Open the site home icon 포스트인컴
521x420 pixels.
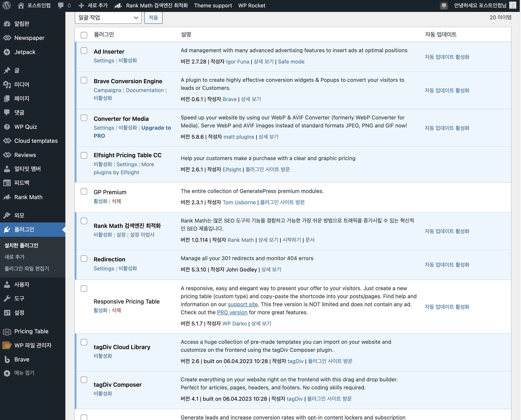(x=21, y=5)
